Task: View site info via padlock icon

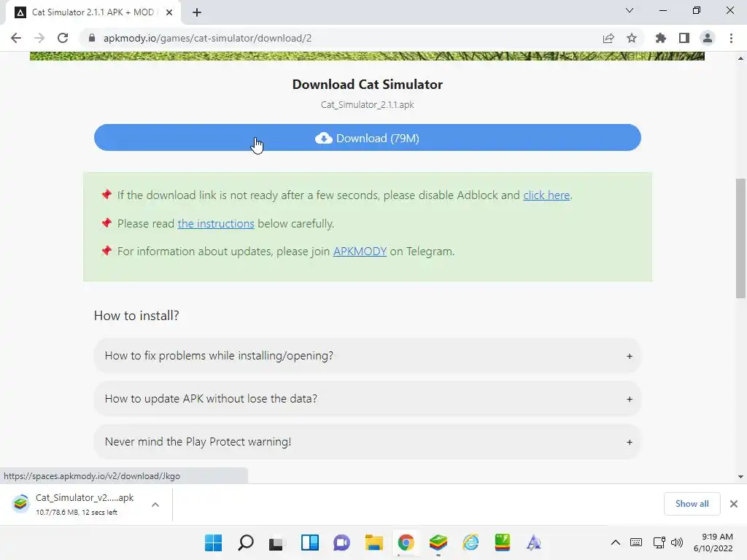Action: [92, 38]
